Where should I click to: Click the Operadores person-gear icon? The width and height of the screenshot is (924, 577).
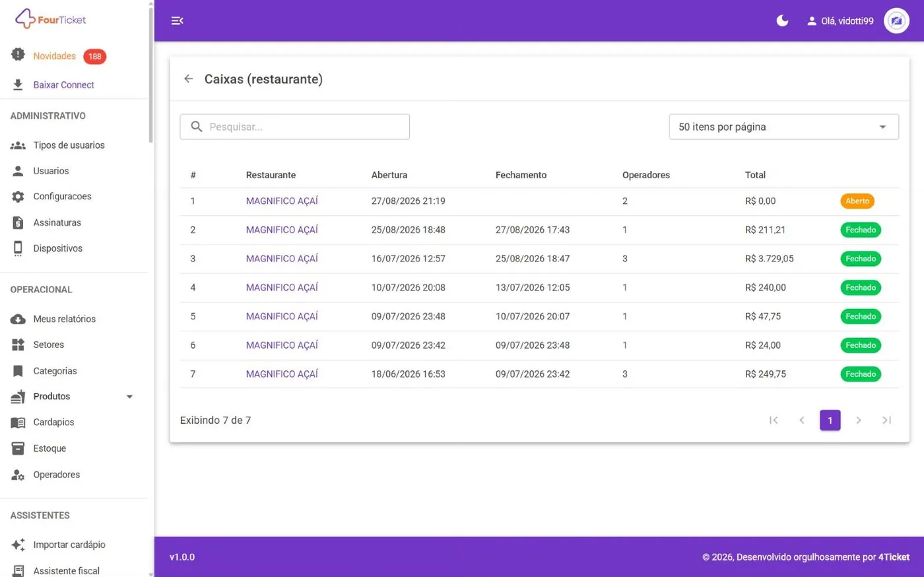click(18, 475)
